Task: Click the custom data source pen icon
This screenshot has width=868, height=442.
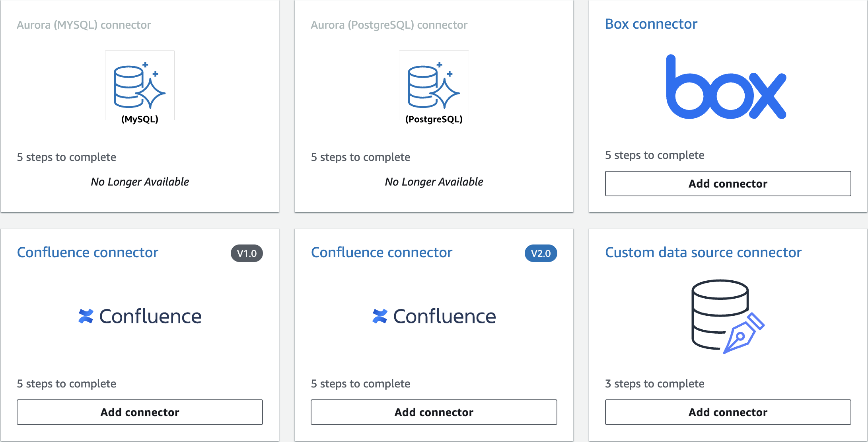Action: click(x=743, y=334)
